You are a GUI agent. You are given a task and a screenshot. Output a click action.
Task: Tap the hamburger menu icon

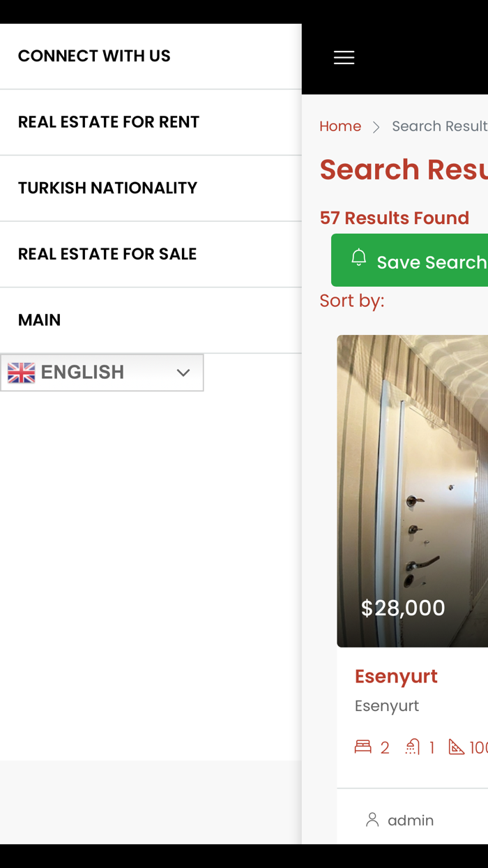[344, 58]
